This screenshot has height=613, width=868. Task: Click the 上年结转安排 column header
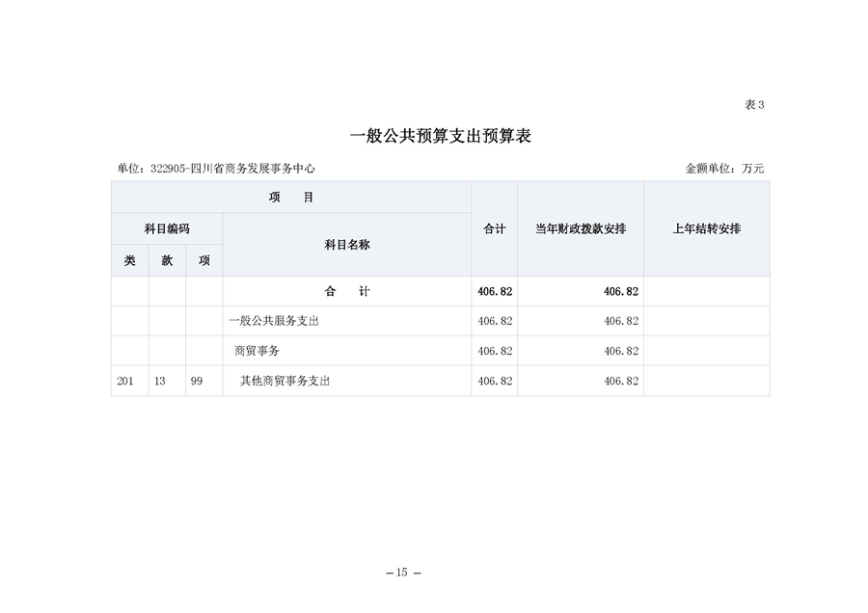coord(707,228)
